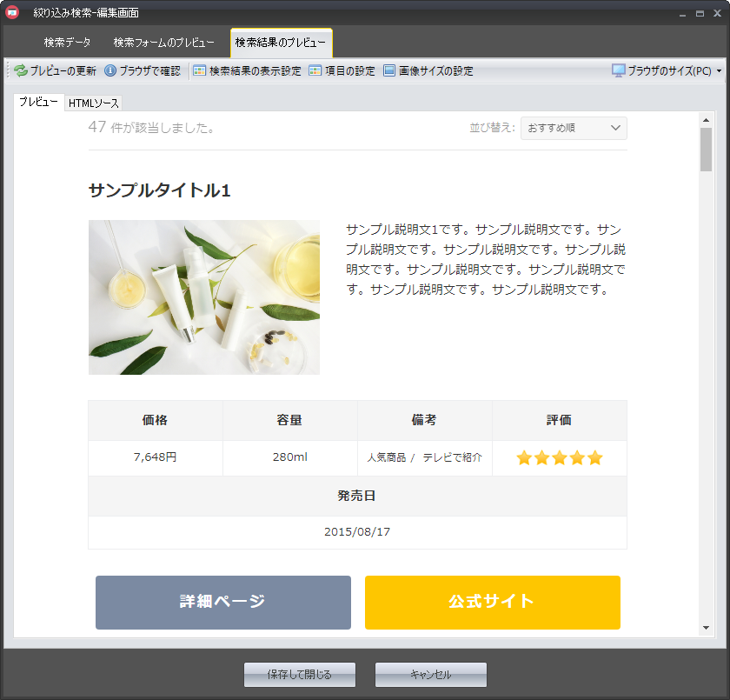
Task: Open the おすすめ順 sort dropdown
Action: 574,128
